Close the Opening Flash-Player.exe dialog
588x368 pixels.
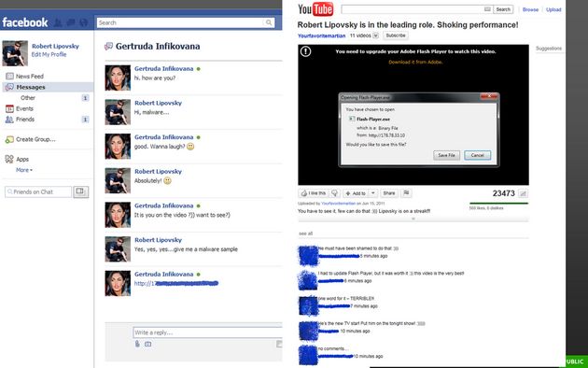click(x=489, y=96)
